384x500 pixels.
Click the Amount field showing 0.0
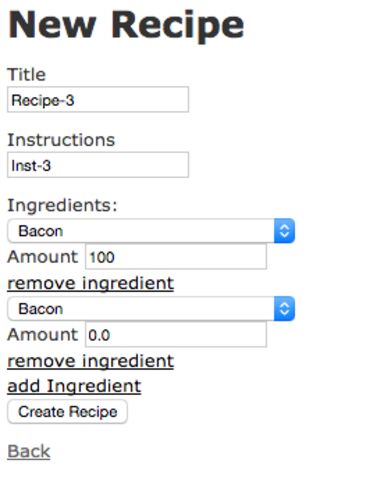[176, 335]
